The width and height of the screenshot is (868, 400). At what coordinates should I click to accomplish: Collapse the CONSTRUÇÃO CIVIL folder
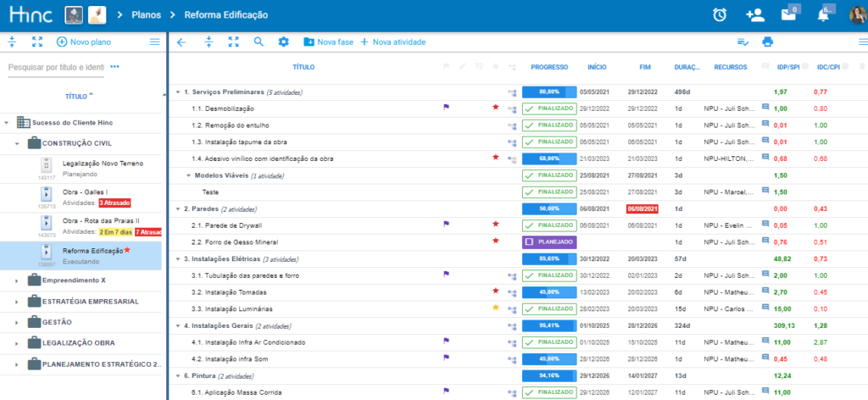click(18, 143)
